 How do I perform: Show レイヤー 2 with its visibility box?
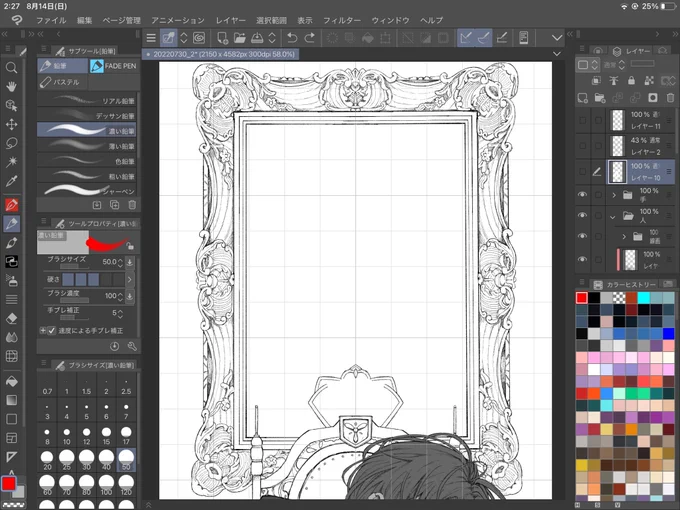[x=582, y=146]
